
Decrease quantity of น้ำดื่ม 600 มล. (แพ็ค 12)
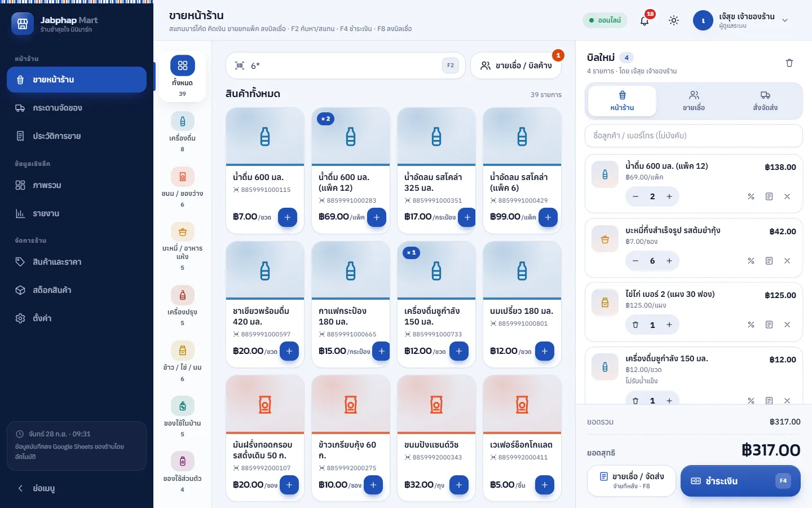click(636, 196)
